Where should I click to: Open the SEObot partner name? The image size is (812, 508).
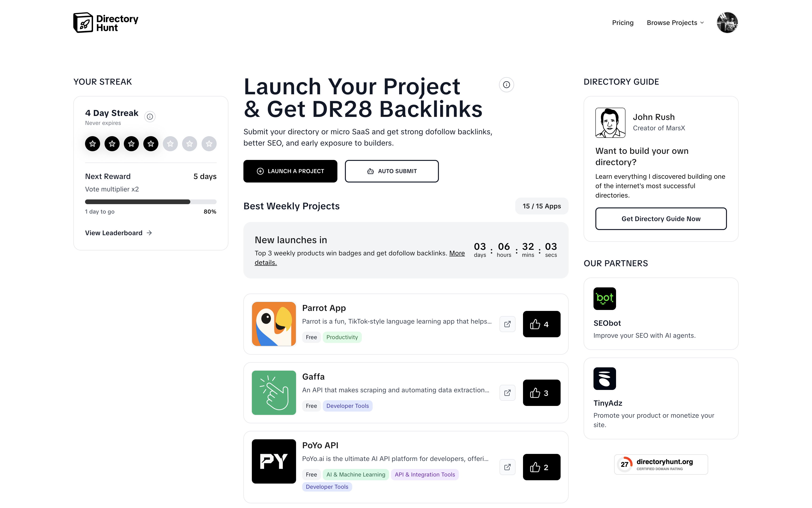point(607,323)
